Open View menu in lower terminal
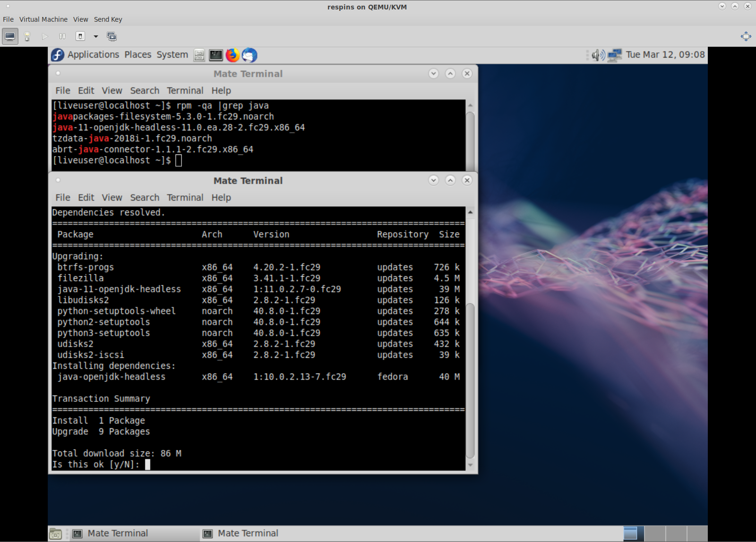The width and height of the screenshot is (756, 542). 112,198
